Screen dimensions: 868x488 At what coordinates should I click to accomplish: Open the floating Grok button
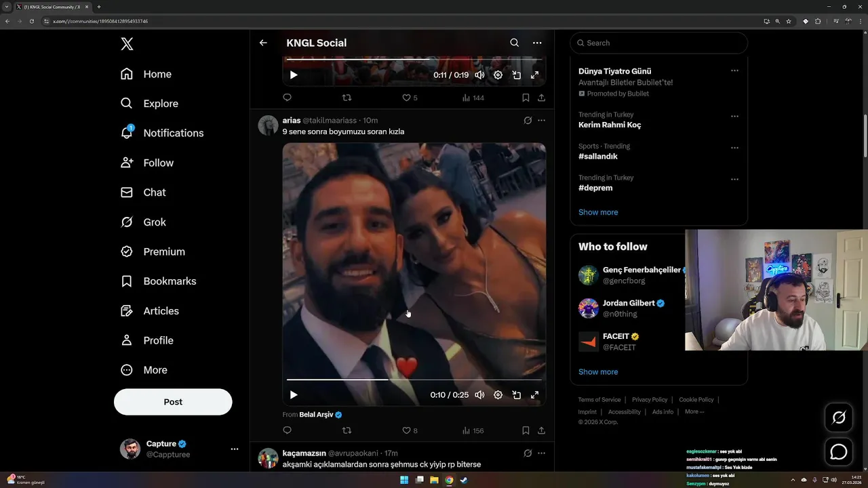(839, 418)
